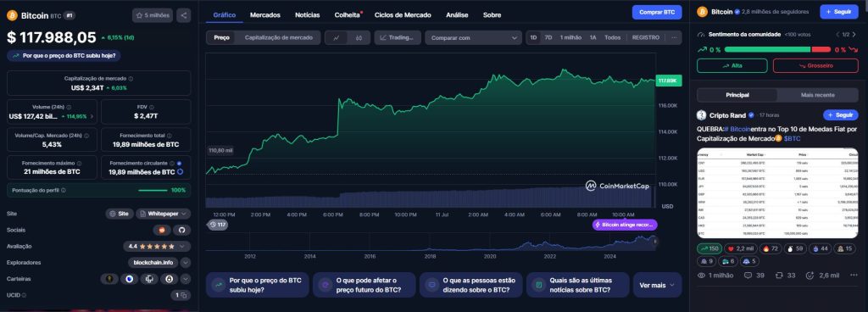
Task: Open the Análise tab
Action: [x=457, y=15]
